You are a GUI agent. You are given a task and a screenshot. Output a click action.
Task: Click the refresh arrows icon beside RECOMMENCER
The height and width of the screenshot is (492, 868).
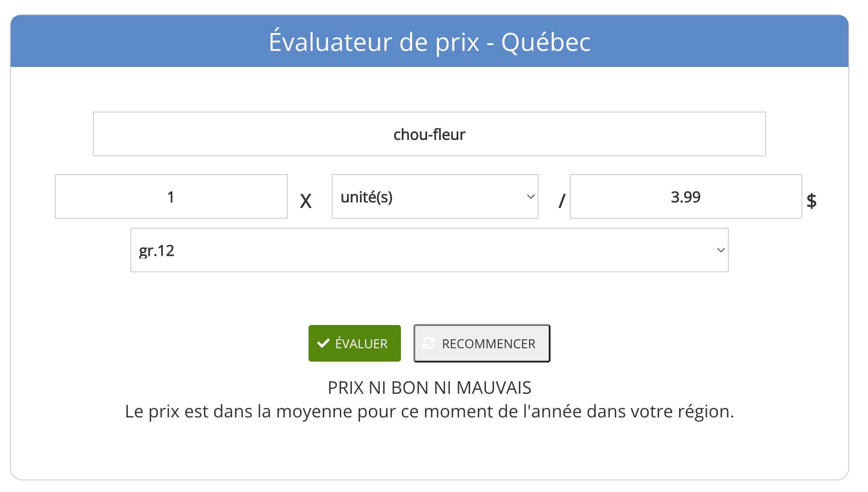click(x=429, y=343)
